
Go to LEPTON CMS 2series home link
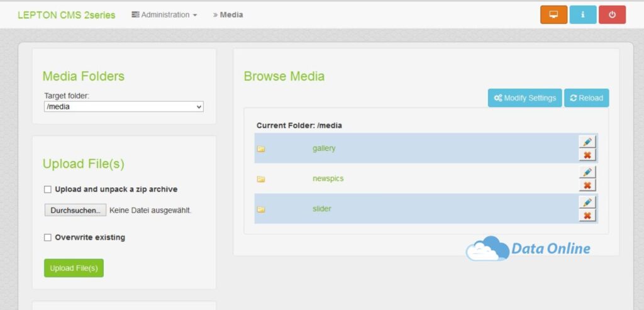(x=67, y=15)
